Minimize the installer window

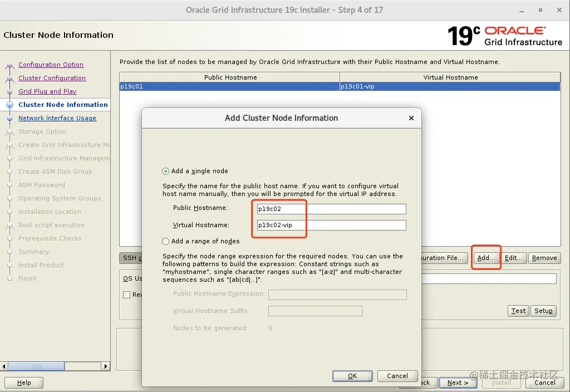click(x=521, y=11)
